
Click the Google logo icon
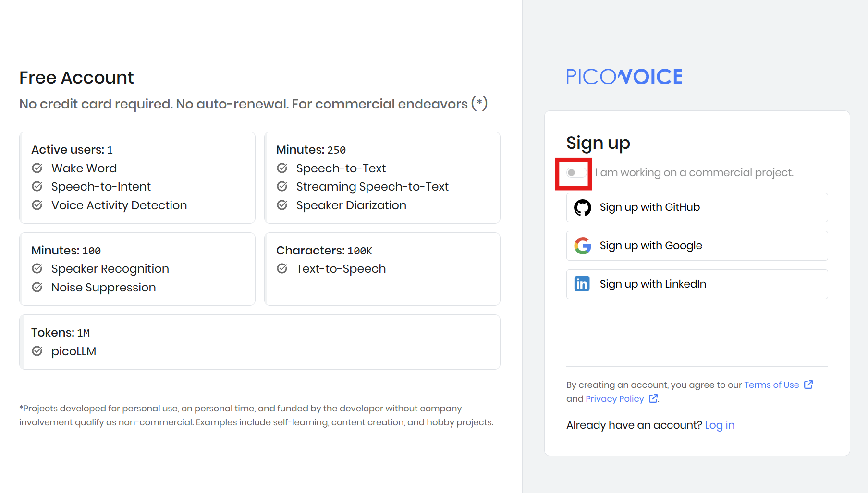coord(583,246)
